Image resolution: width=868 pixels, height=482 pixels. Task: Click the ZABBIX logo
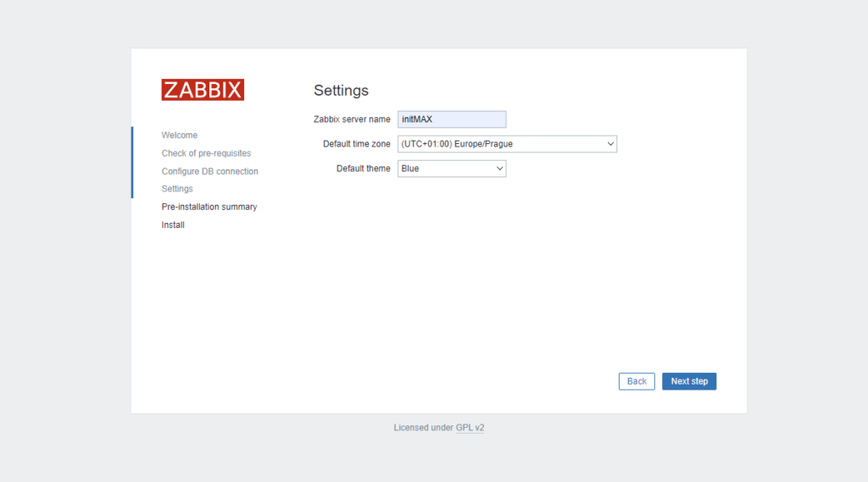203,90
